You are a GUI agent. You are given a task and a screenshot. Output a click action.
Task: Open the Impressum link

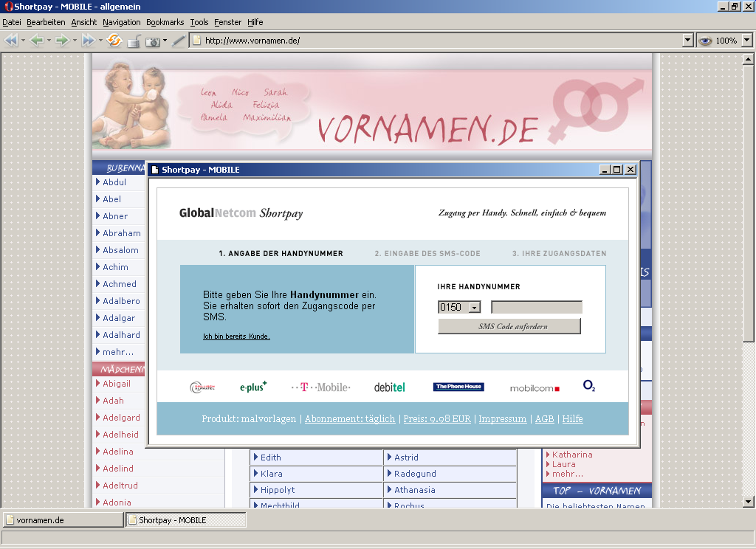pos(502,419)
